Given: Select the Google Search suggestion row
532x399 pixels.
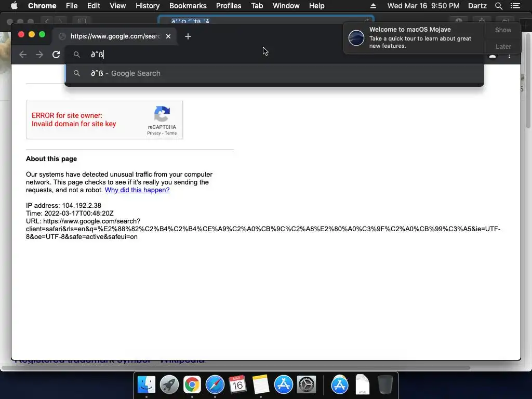Looking at the screenshot, I should (274, 73).
